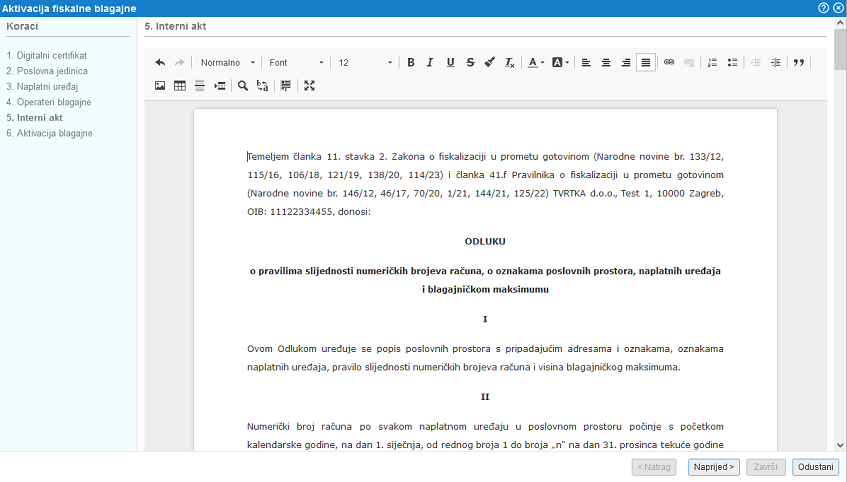The image size is (847, 482).
Task: Insert a bulleted list
Action: click(x=732, y=63)
